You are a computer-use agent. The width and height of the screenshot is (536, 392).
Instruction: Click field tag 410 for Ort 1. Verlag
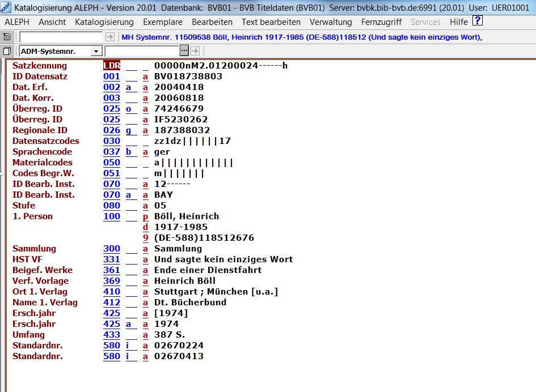coord(112,292)
